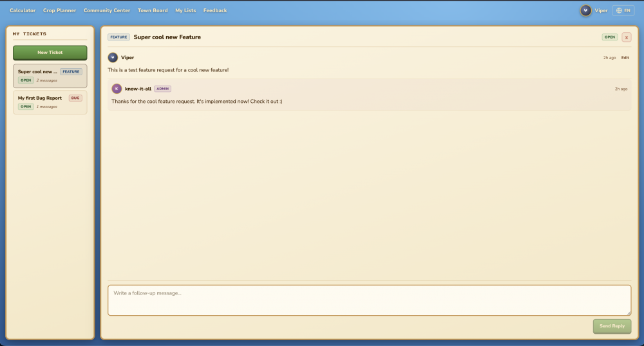Screen dimensions: 644x346
Task: Close the ticket with the X button
Action: tap(626, 37)
